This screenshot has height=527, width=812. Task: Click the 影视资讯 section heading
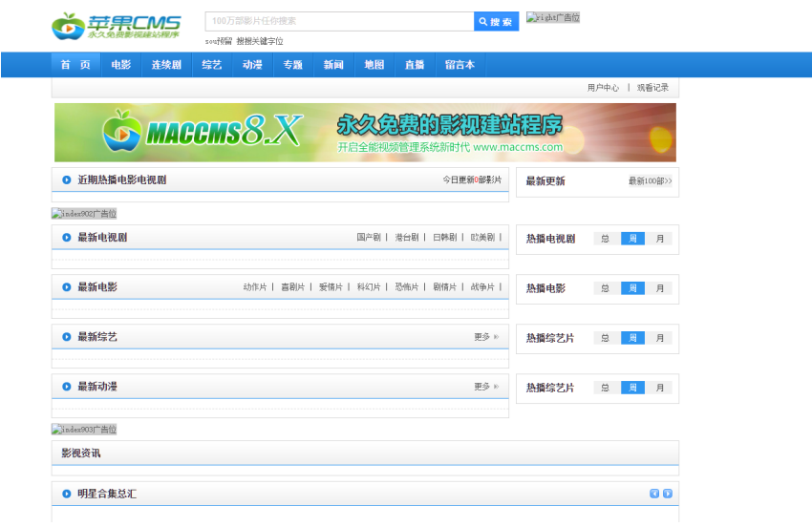(x=81, y=453)
